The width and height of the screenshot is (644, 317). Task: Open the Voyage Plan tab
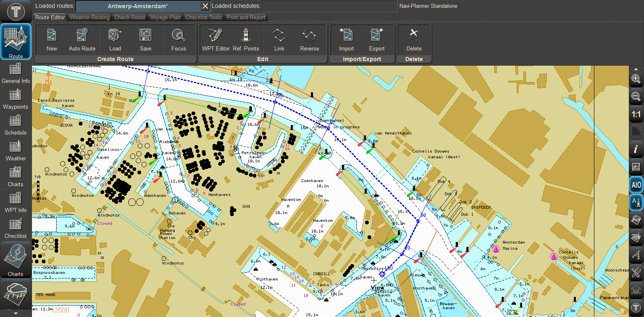(x=165, y=18)
